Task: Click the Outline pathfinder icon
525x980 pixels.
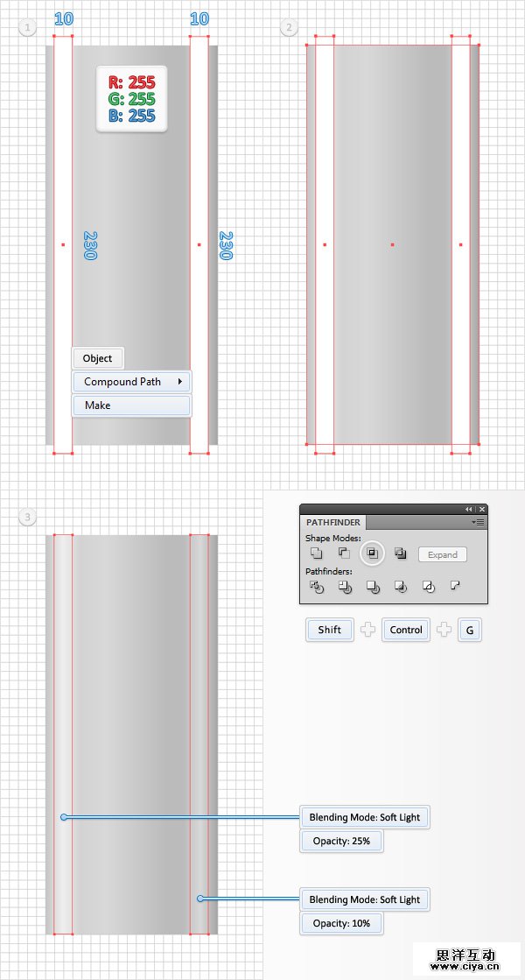Action: 428,586
